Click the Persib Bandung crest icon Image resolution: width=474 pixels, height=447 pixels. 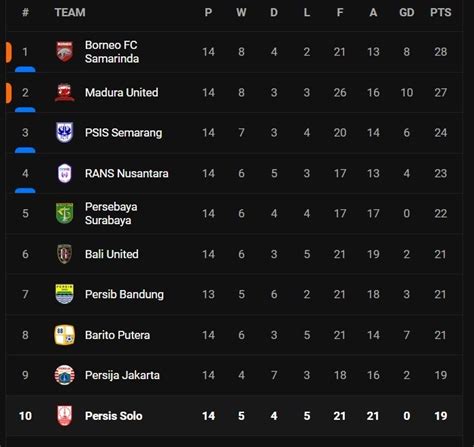point(64,294)
